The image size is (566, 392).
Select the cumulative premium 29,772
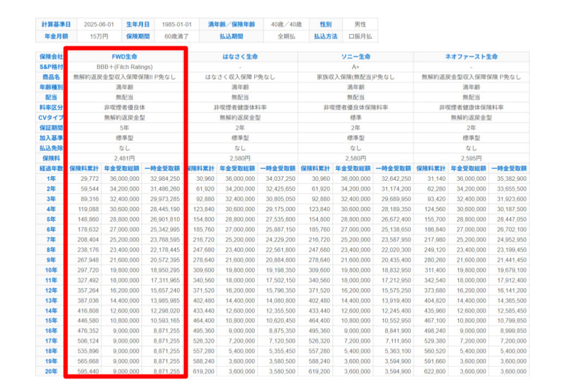[x=90, y=179]
